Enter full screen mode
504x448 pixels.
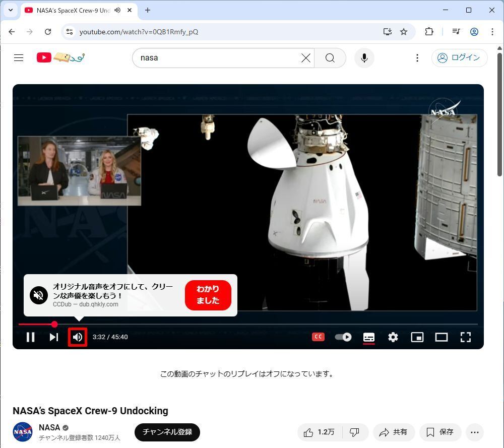pyautogui.click(x=465, y=337)
